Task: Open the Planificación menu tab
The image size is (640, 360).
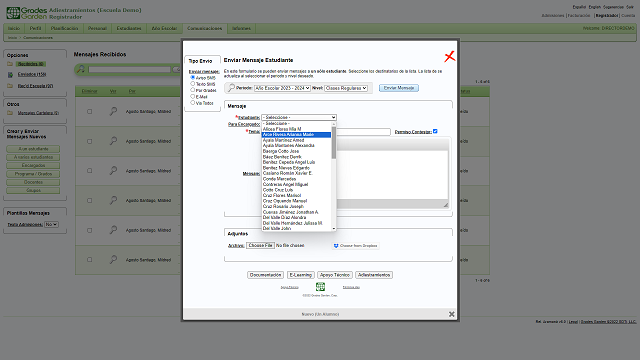Action: pos(64,28)
